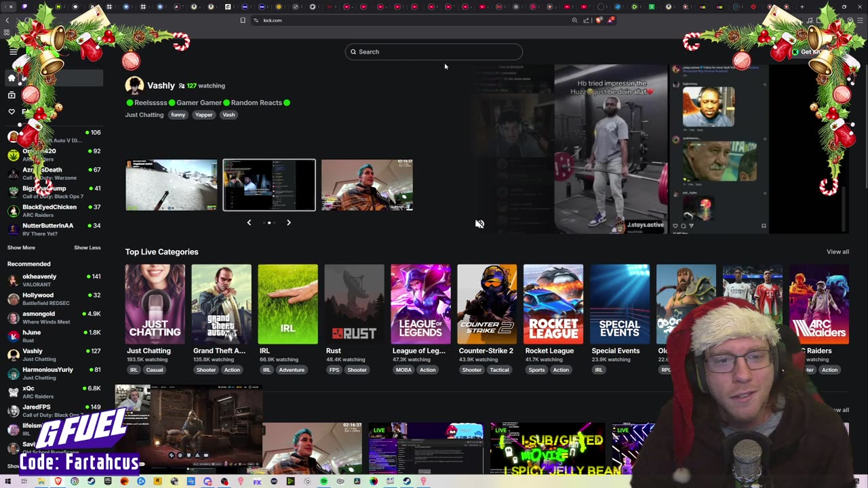
Task: Open BlackEyedChicken's channel in the sidebar
Action: tap(54, 210)
